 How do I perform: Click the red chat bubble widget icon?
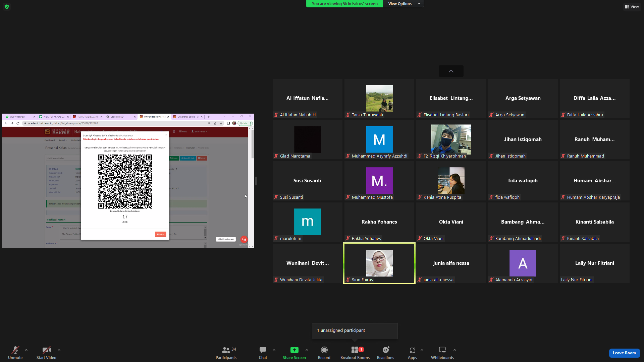pyautogui.click(x=244, y=239)
